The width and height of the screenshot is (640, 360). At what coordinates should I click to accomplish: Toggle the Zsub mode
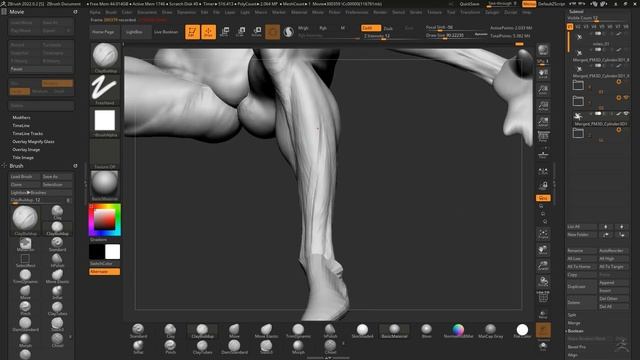[x=388, y=28]
